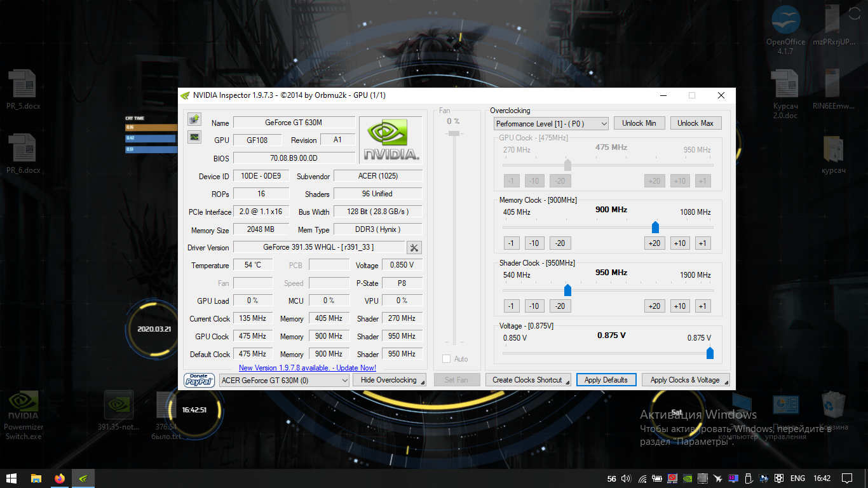The height and width of the screenshot is (488, 868).
Task: Click the Unlock Min button
Action: [x=639, y=123]
